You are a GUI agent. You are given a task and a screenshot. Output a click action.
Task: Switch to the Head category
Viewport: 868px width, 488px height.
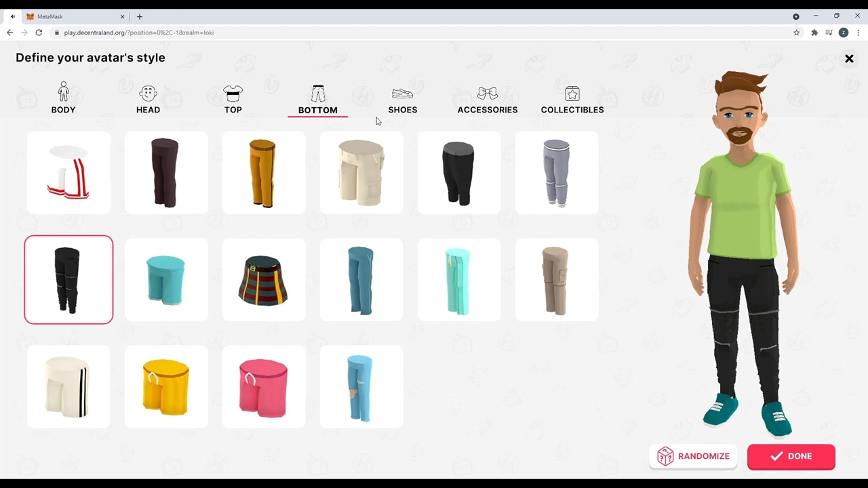click(148, 98)
